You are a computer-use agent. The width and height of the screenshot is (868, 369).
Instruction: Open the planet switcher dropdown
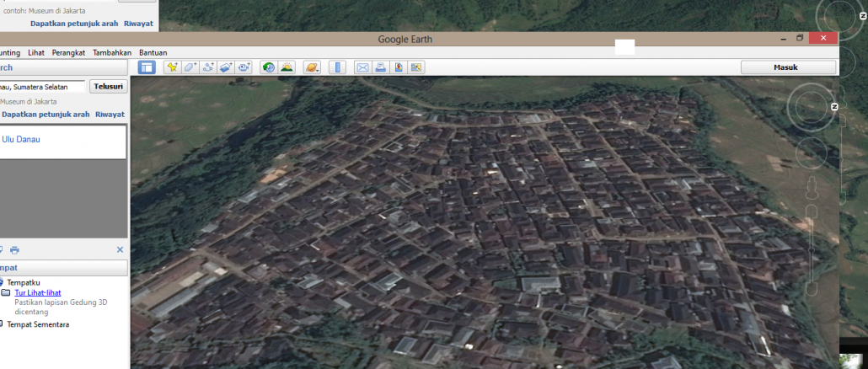(312, 67)
